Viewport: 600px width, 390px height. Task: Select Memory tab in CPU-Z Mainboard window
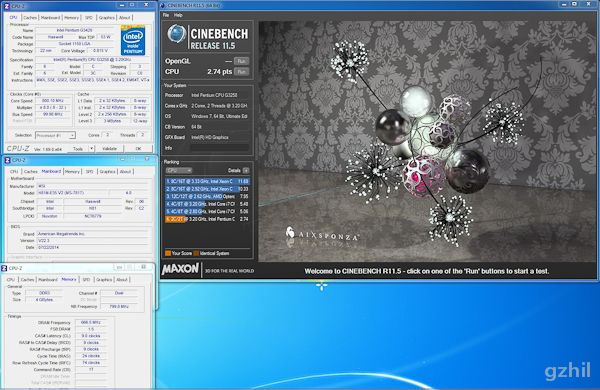click(x=72, y=171)
